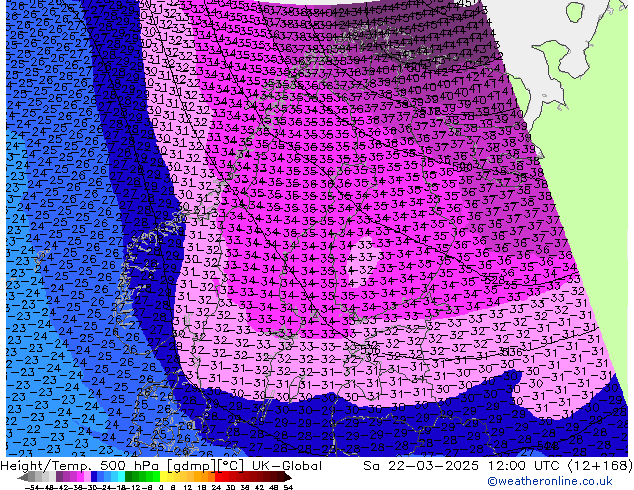The image size is (634, 490).
Task: Pick the bright red swatch above legend value 24
Action: click(218, 477)
